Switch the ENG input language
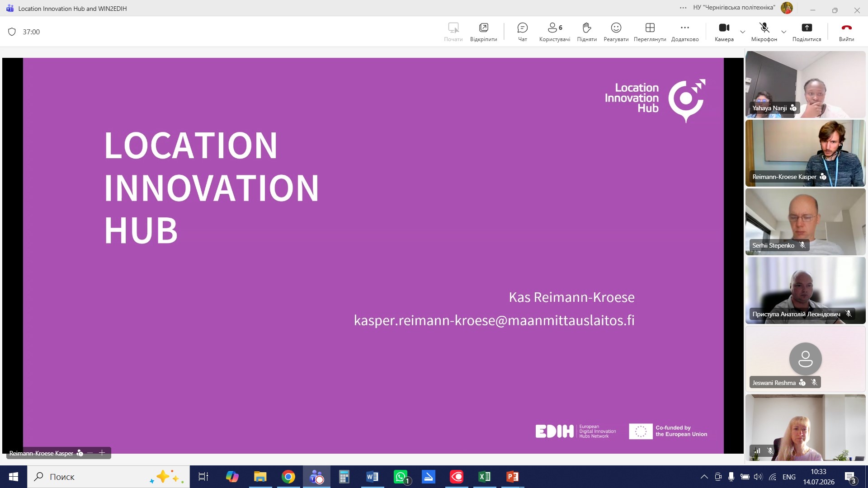Screen dimensions: 868x488 [789, 477]
